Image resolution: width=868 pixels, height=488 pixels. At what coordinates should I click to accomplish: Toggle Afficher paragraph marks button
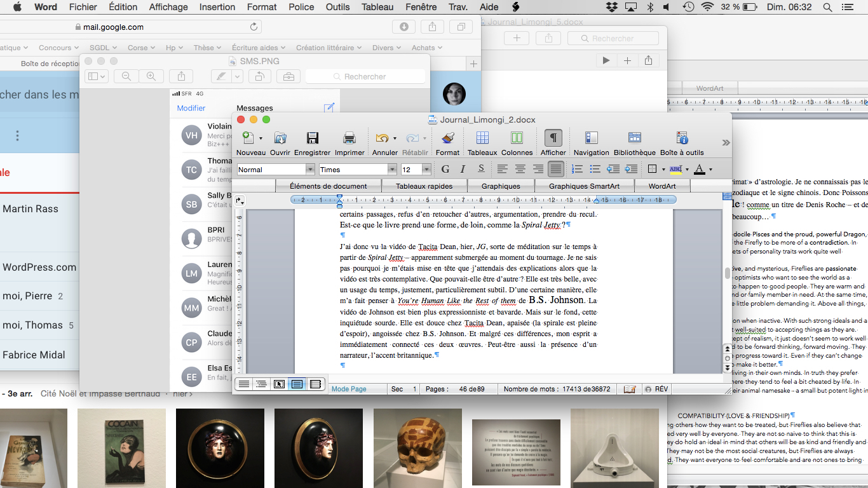(x=553, y=139)
